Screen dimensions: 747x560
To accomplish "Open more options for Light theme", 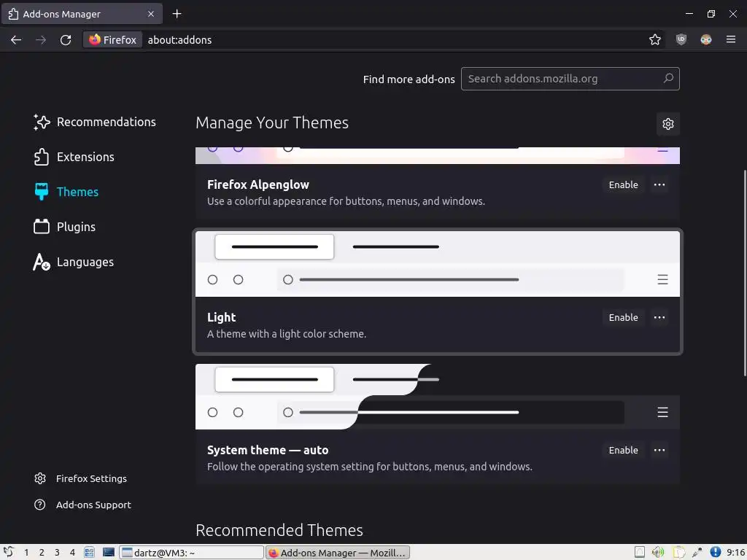I will pos(659,318).
